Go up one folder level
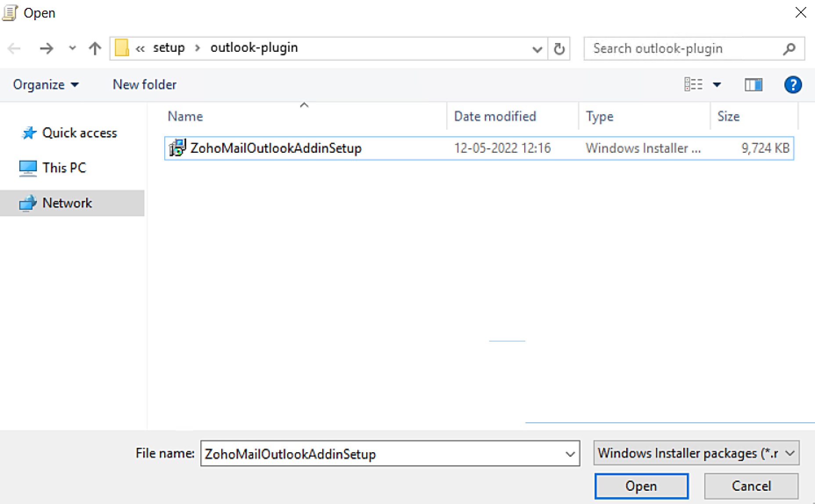 tap(95, 48)
